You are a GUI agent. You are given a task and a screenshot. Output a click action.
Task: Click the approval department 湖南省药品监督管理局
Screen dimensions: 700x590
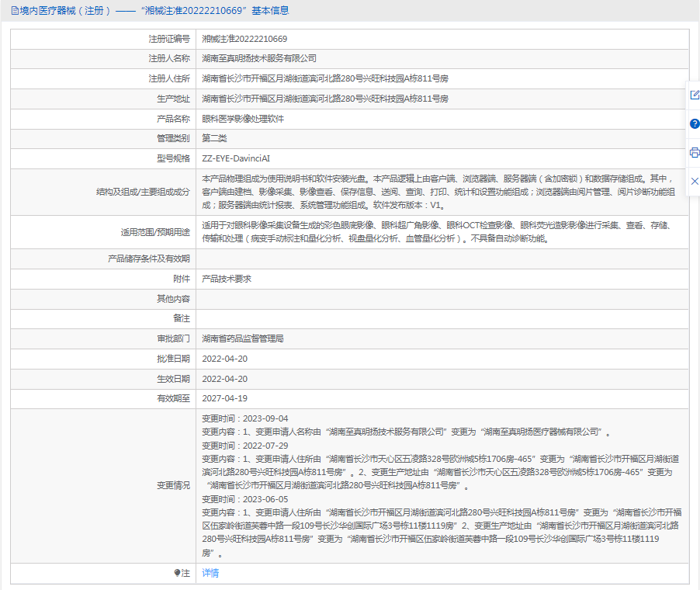pyautogui.click(x=243, y=339)
